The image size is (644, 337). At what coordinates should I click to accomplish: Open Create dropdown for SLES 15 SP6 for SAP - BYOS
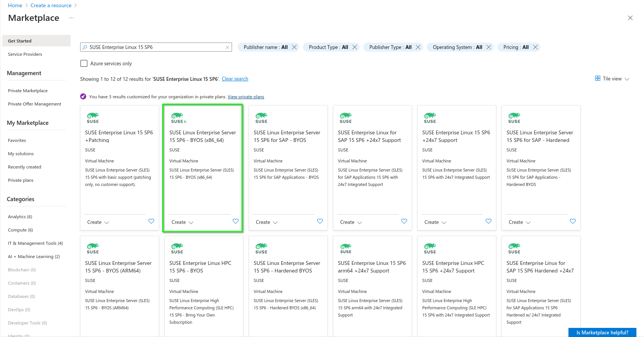click(267, 222)
